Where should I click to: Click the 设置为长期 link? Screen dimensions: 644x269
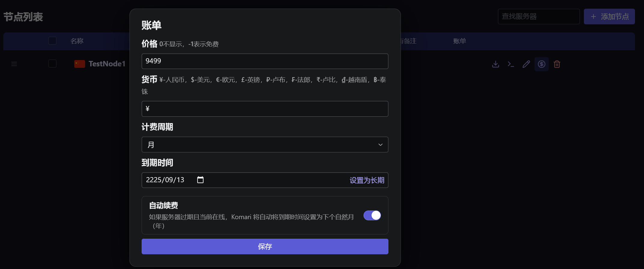[x=367, y=180]
